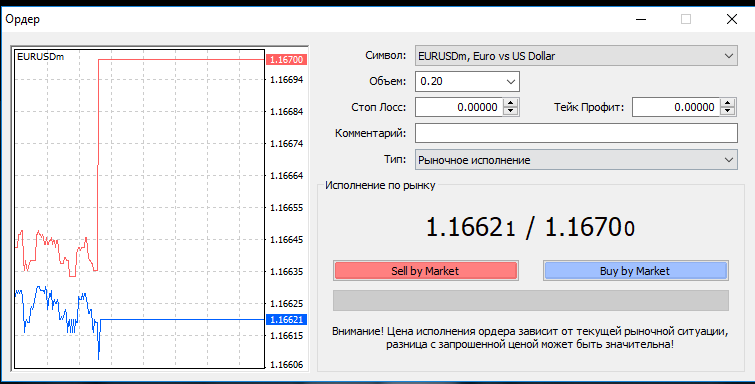755x384 pixels.
Task: Click the 1.16625 price axis label
Action: 287,304
